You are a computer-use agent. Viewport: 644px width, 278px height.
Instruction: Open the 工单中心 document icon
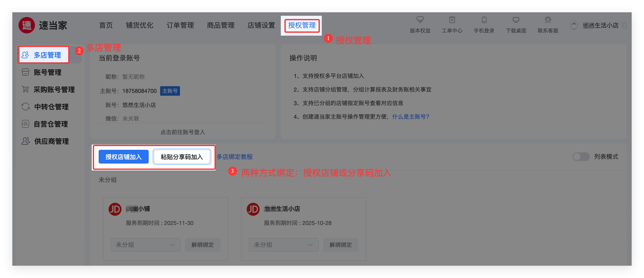point(452,20)
